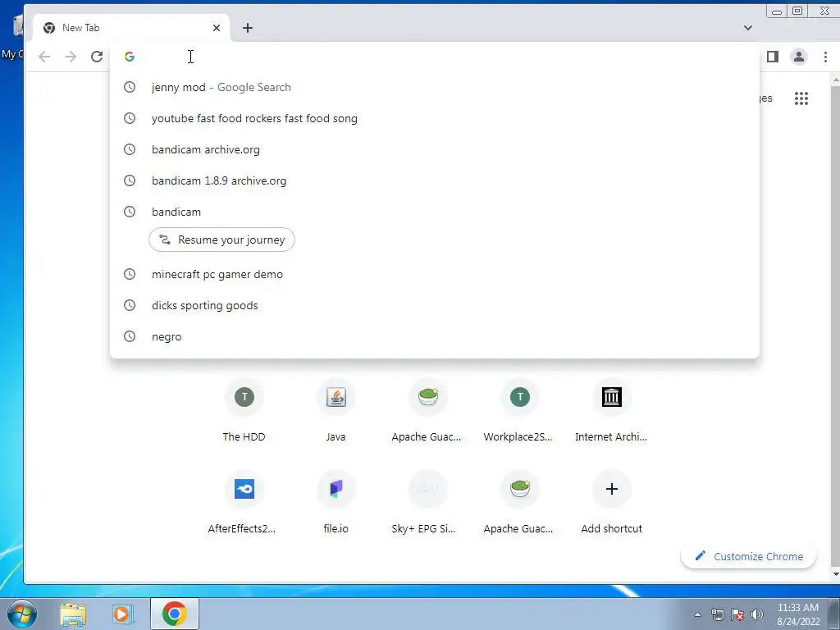Click the Google logo in address bar
This screenshot has width=840, height=630.
[x=129, y=57]
